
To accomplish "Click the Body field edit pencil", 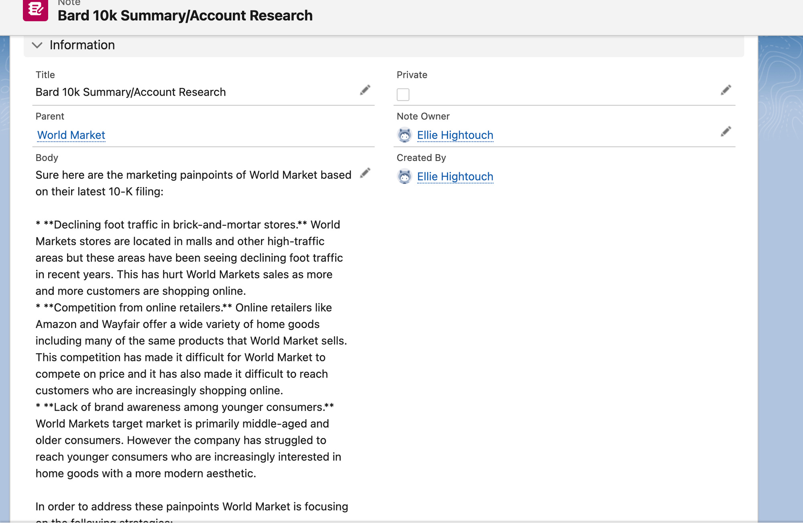I will click(365, 173).
